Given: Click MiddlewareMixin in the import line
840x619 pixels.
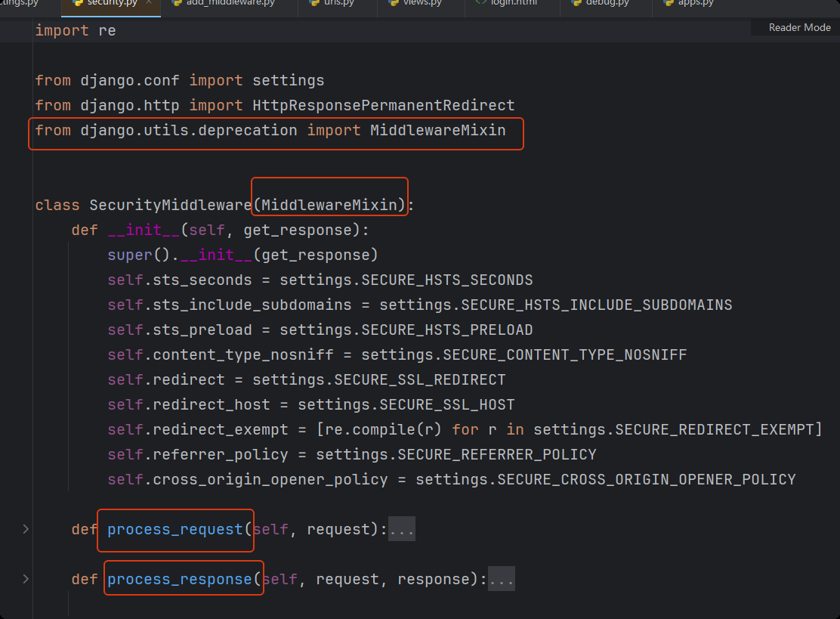Looking at the screenshot, I should pyautogui.click(x=437, y=130).
